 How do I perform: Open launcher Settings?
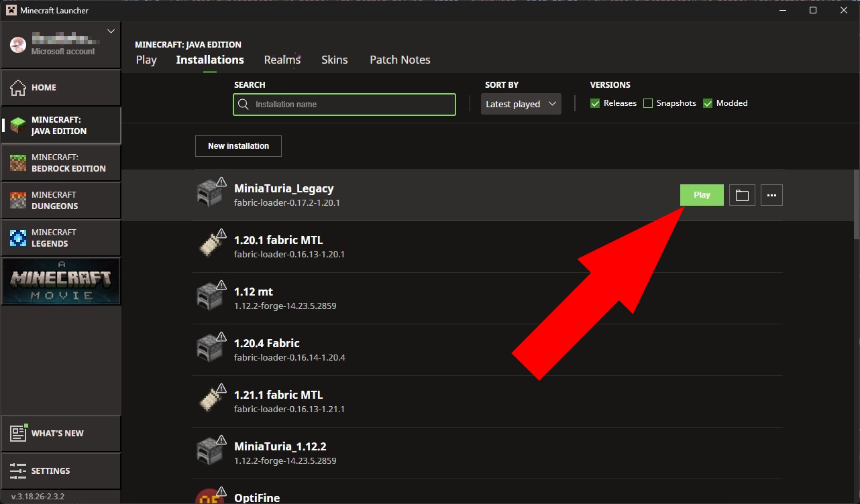coord(61,471)
